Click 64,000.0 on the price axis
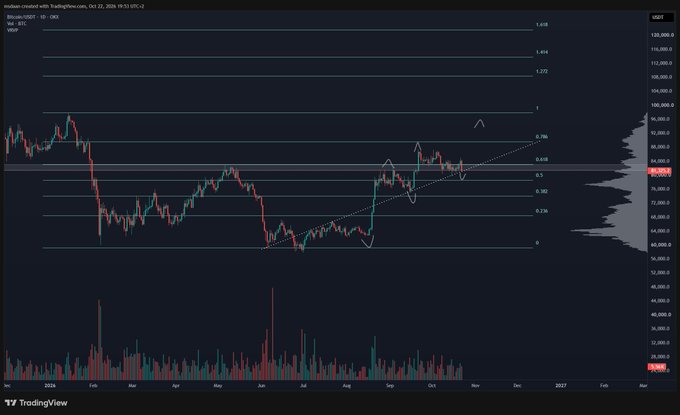Image resolution: width=680 pixels, height=415 pixels. (661, 231)
